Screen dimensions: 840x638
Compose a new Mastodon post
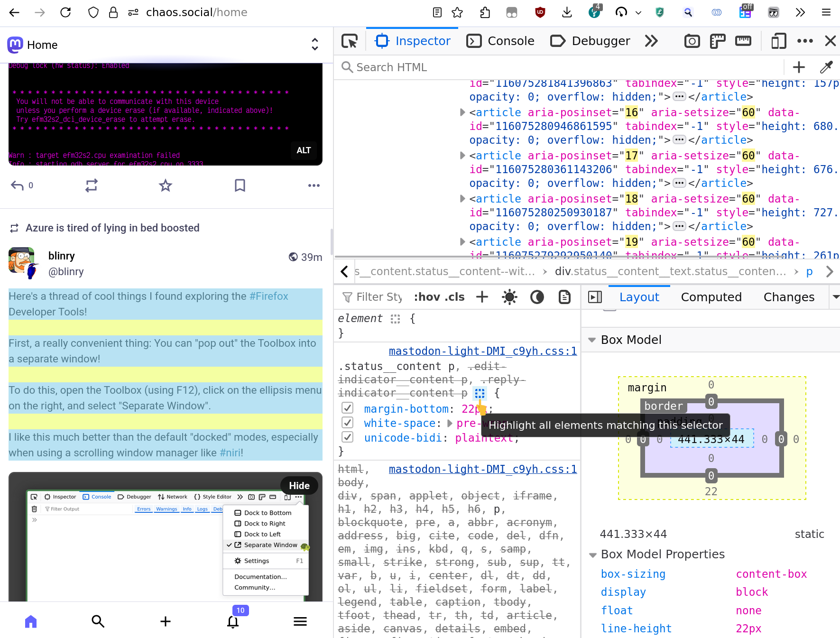[x=165, y=620]
